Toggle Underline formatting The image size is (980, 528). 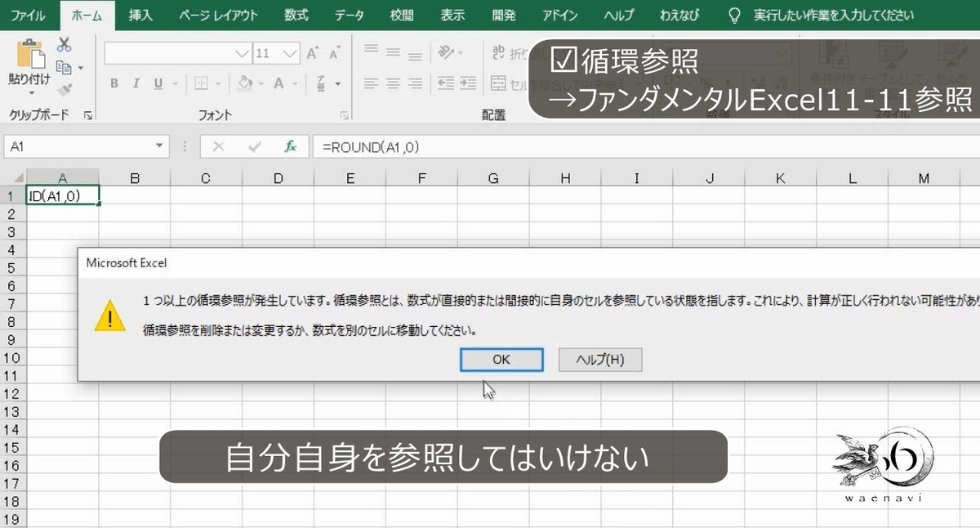tap(157, 83)
